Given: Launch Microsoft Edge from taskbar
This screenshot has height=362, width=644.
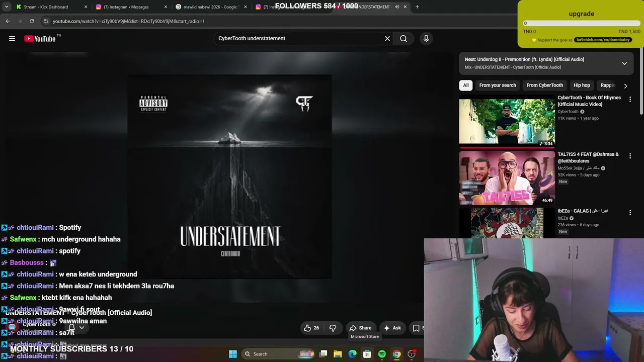Looking at the screenshot, I should tap(353, 354).
